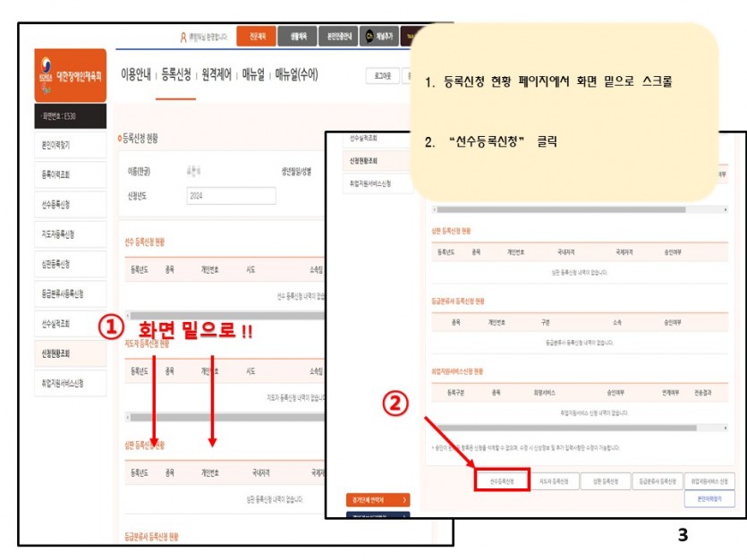Image resolution: width=747 pixels, height=560 pixels.
Task: Click the user profile icon in header
Action: [183, 36]
